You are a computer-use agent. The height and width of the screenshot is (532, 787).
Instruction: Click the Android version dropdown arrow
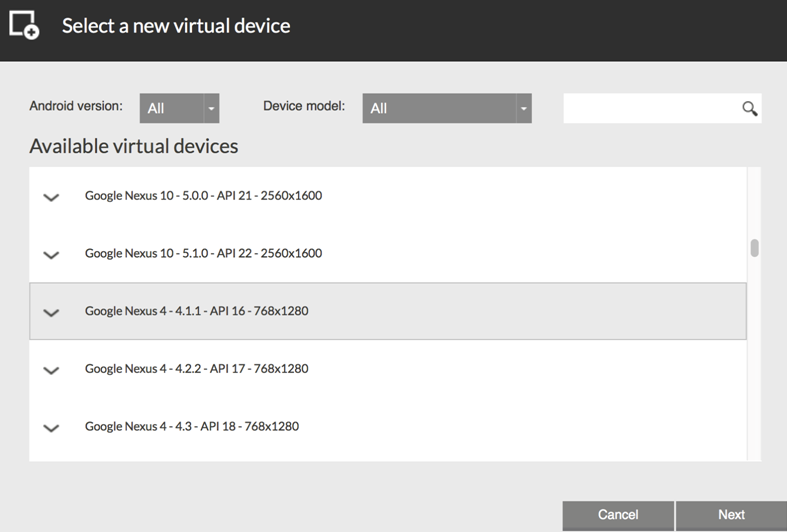click(x=211, y=108)
